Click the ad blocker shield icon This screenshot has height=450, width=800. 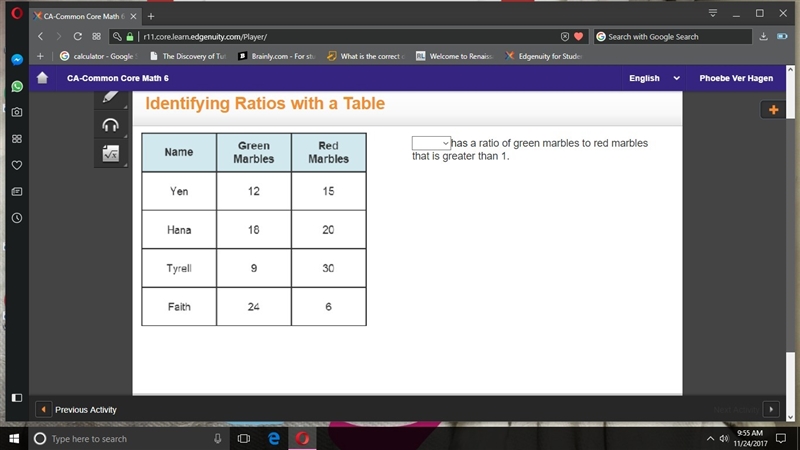(565, 37)
